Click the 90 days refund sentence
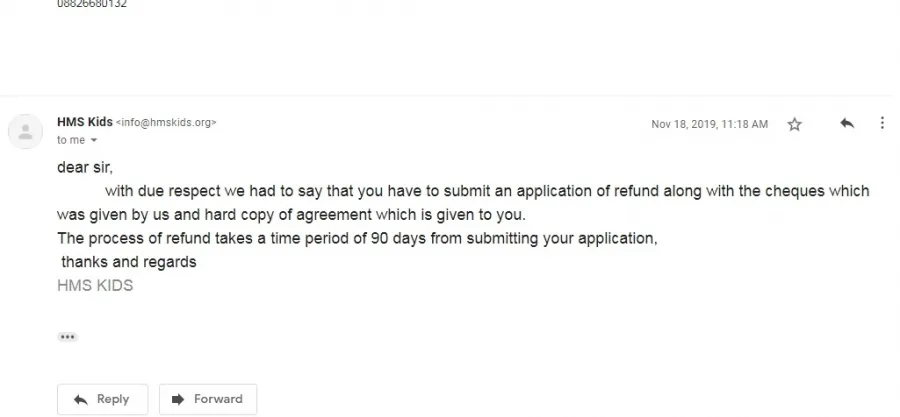The height and width of the screenshot is (417, 900). coord(357,238)
